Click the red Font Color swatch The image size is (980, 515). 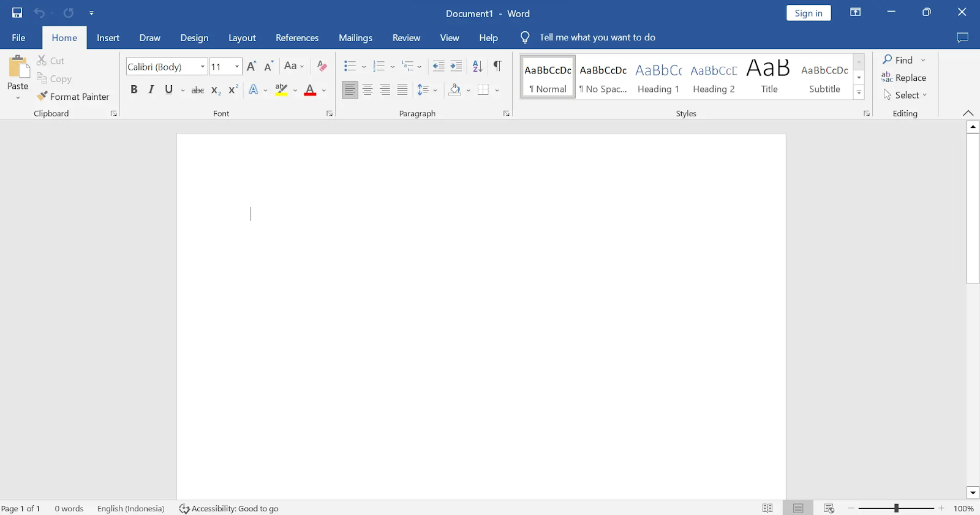pyautogui.click(x=310, y=90)
